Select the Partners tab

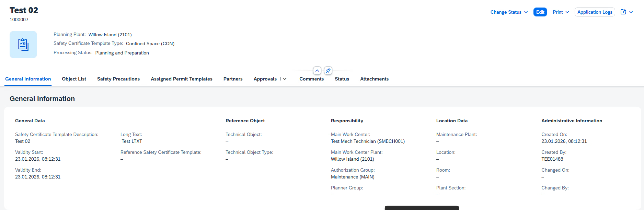[233, 79]
